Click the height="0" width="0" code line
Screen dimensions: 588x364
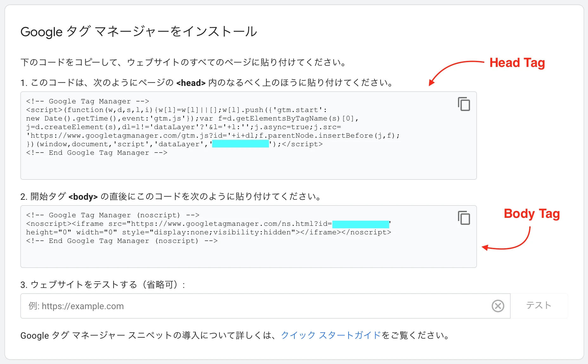tap(209, 232)
